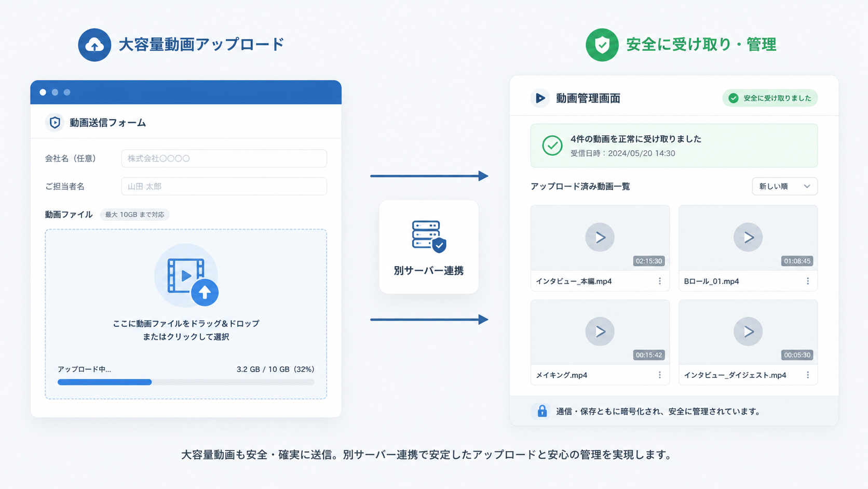Screen dimensions: 868x489
Task: Open options menu for インタビュー_ダイジェスト.mp4
Action: pos(808,375)
